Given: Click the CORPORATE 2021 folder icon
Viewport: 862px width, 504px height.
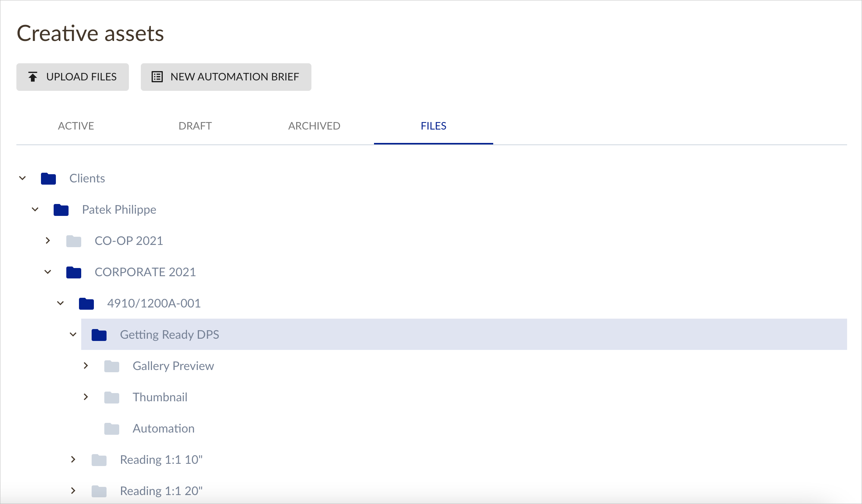Looking at the screenshot, I should point(74,272).
